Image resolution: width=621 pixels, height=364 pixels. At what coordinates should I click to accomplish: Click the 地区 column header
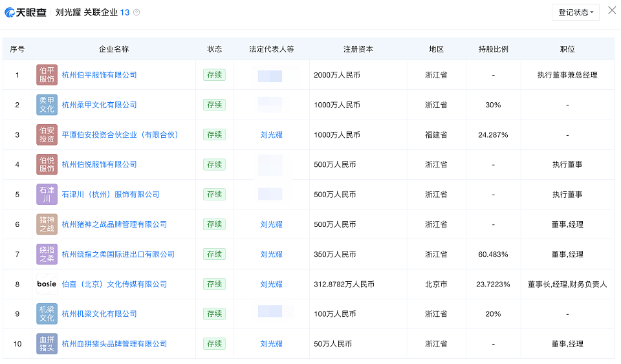436,49
